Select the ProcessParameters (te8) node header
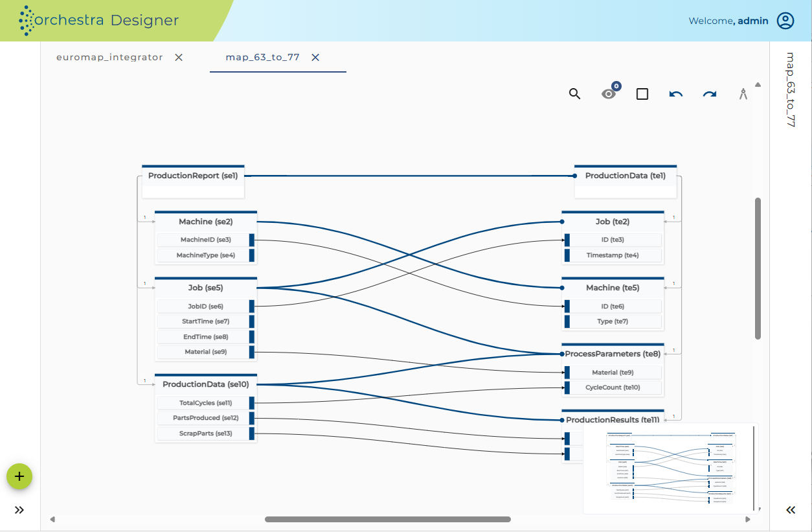 click(x=613, y=354)
